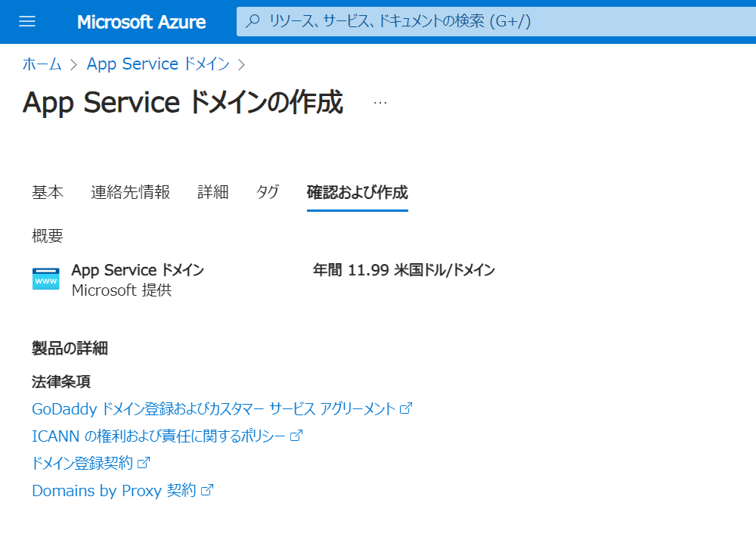Viewport: 756px width, 537px height.
Task: Click external link icon beside Domains by Proxy
Action: (x=207, y=490)
